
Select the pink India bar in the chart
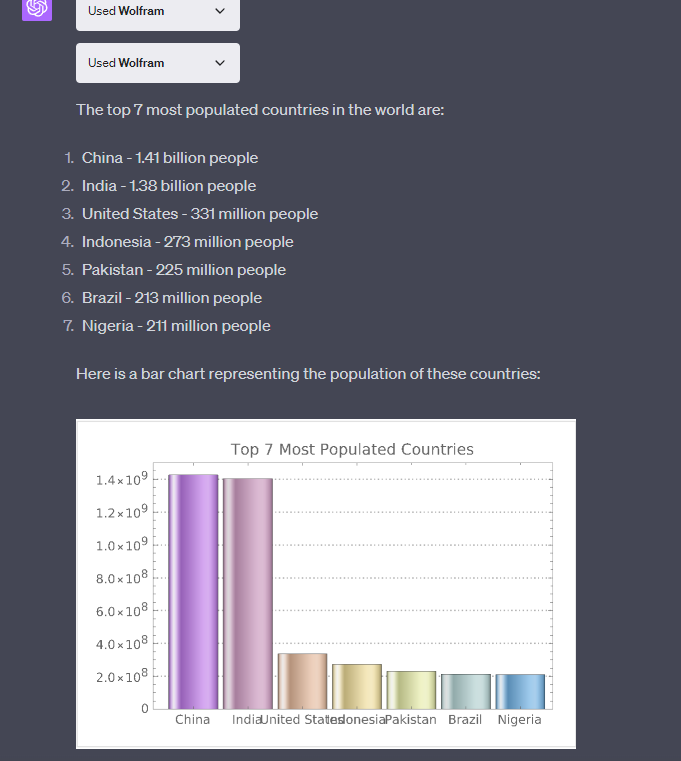pos(248,592)
